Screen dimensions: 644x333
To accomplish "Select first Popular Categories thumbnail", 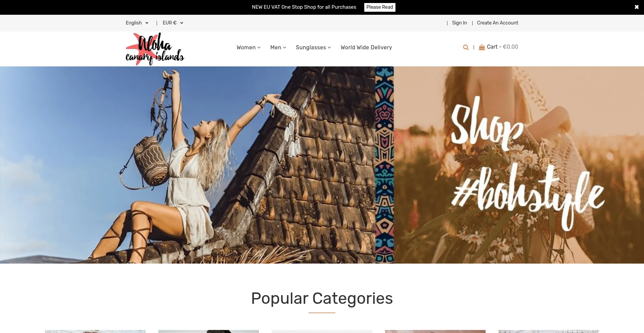I will pos(95,331).
